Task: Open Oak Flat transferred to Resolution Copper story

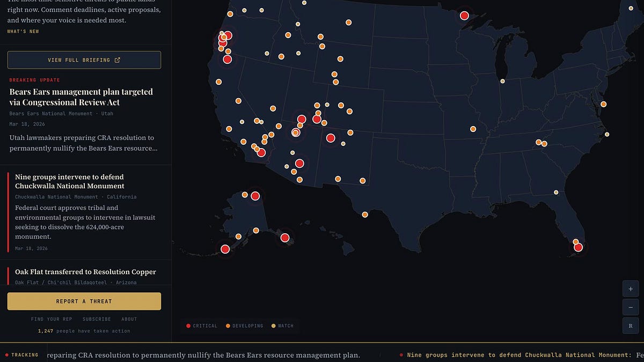Action: (x=85, y=272)
